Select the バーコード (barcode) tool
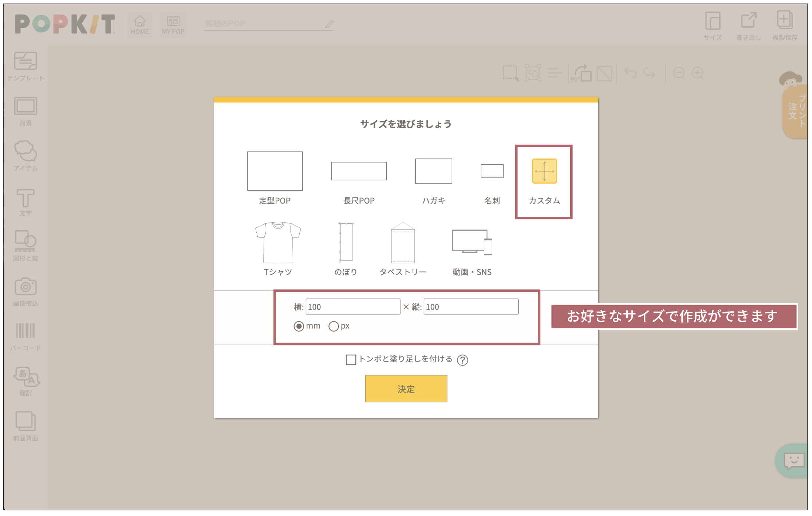 click(25, 336)
